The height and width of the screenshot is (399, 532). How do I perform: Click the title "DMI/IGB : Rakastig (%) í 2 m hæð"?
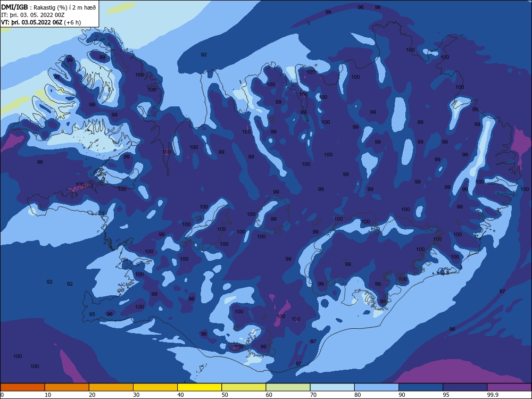point(48,7)
